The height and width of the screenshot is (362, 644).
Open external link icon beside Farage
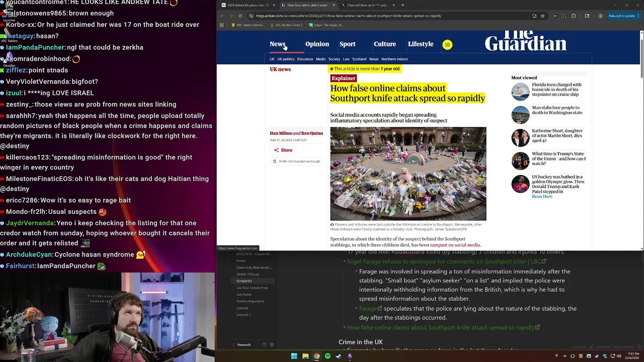[380, 309]
